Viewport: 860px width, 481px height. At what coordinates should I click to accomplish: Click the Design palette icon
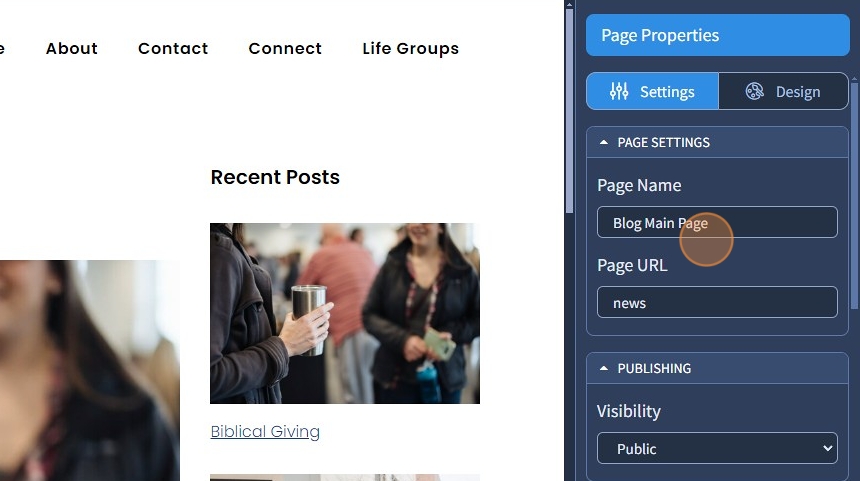point(754,91)
